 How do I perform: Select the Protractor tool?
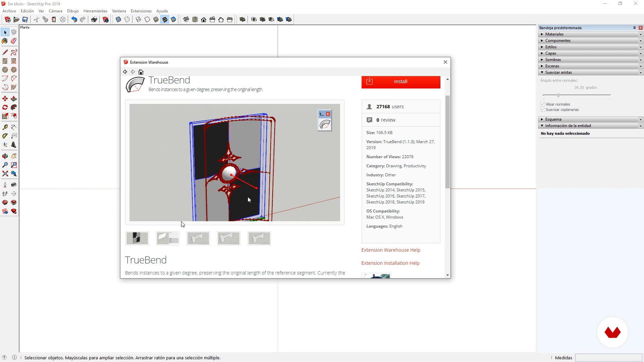click(x=5, y=136)
